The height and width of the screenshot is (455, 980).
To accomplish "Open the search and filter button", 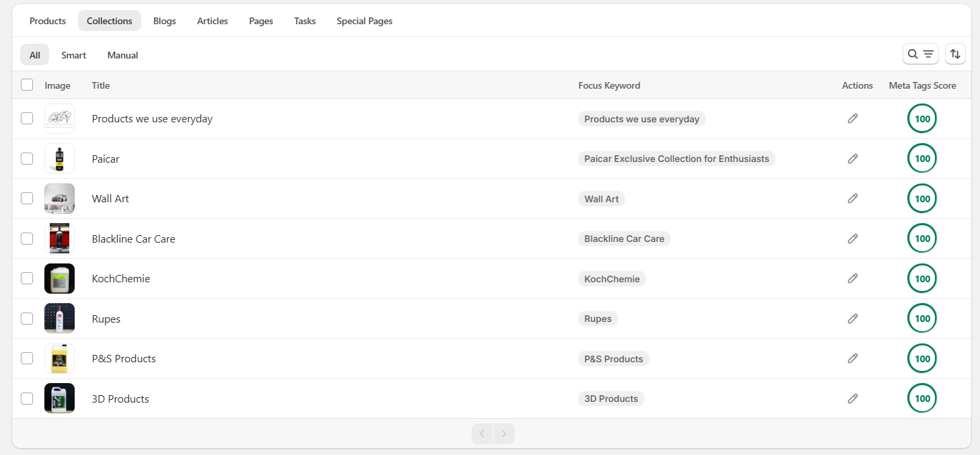I will coord(920,54).
